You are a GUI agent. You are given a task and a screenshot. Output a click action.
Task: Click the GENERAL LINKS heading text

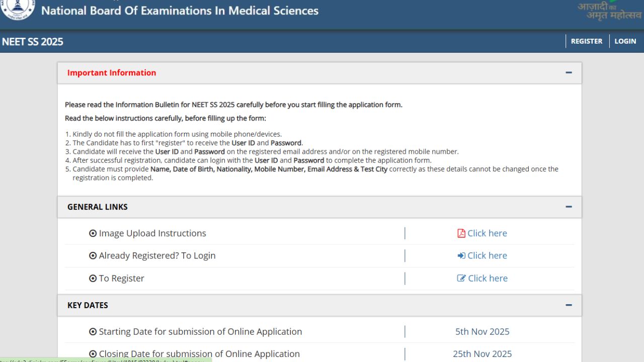point(98,207)
